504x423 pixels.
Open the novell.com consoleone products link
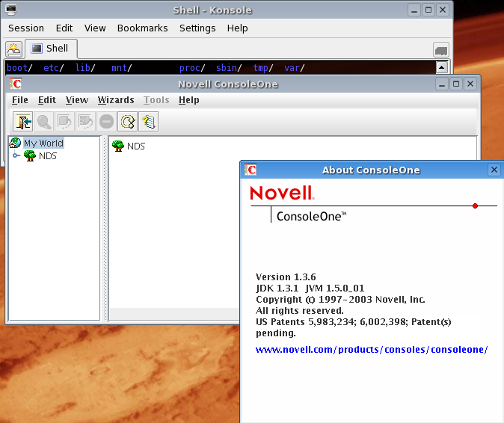[x=372, y=350]
